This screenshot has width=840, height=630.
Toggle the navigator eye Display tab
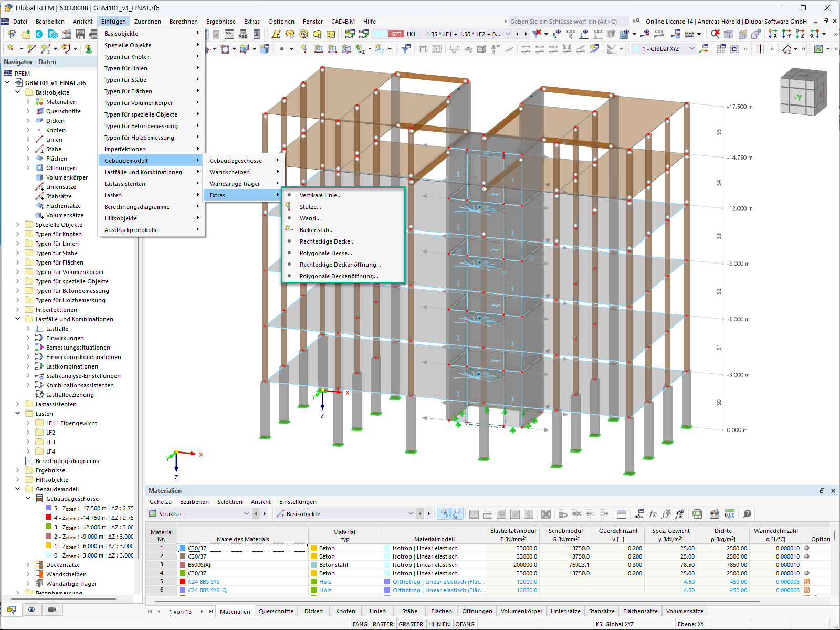[31, 610]
